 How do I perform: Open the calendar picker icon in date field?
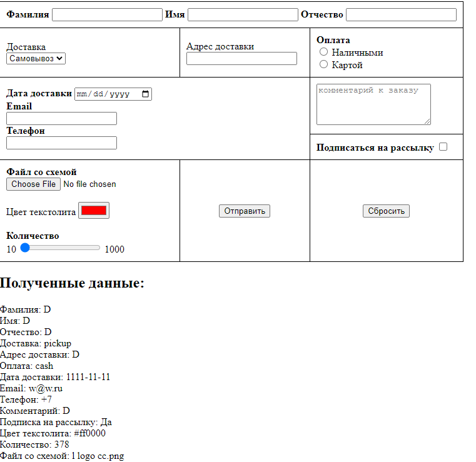146,94
